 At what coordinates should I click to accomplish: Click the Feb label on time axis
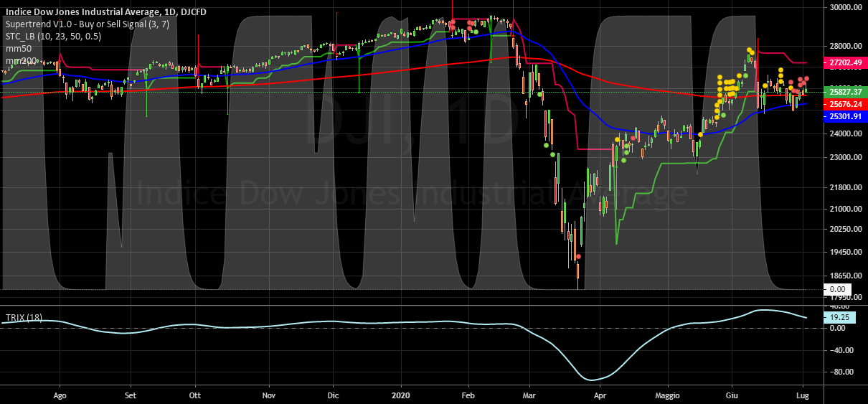click(468, 395)
